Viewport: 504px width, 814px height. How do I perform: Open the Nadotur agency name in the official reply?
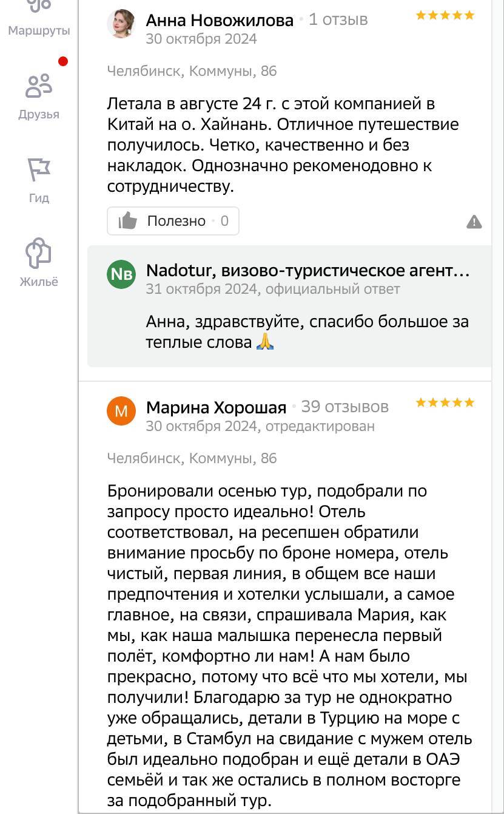coord(307,271)
